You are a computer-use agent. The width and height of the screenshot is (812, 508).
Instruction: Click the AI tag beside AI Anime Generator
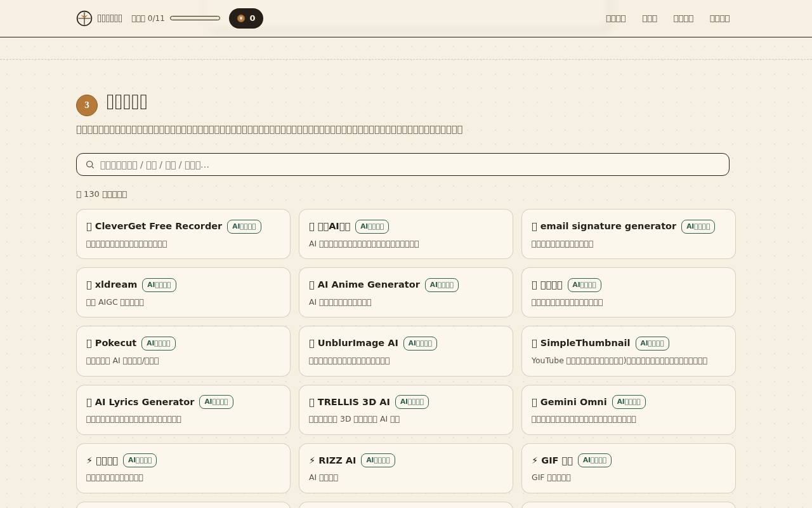click(x=442, y=285)
